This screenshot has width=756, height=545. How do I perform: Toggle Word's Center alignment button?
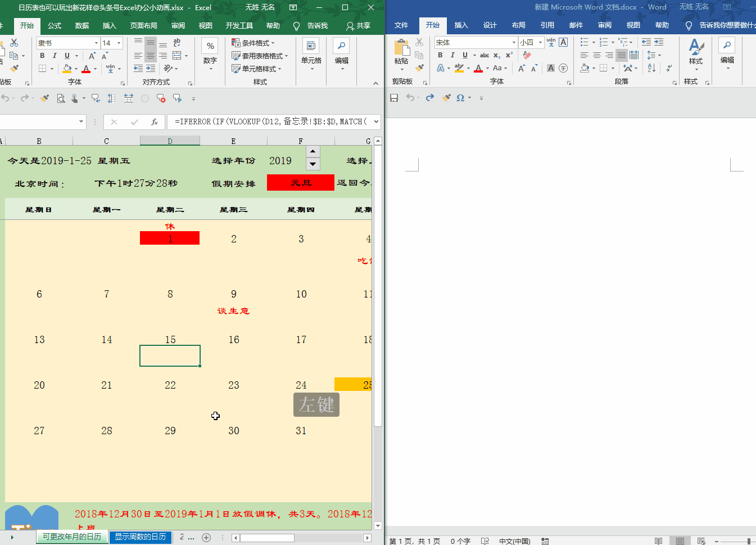pyautogui.click(x=597, y=55)
